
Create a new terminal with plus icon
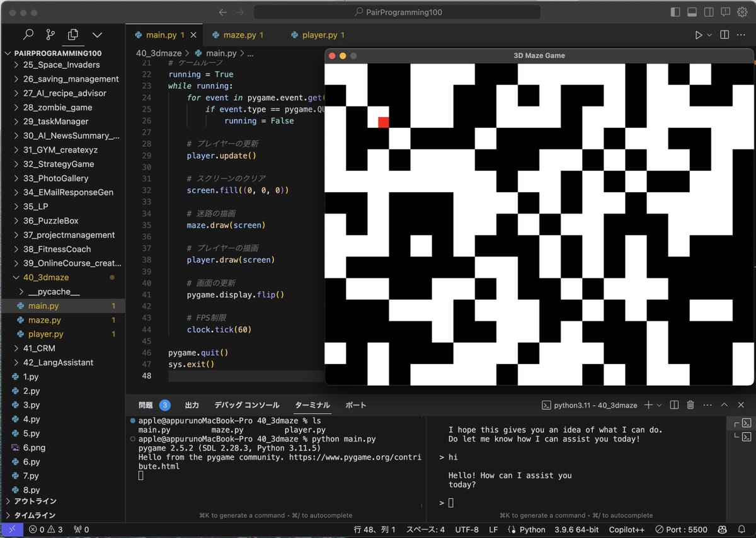[x=648, y=405]
